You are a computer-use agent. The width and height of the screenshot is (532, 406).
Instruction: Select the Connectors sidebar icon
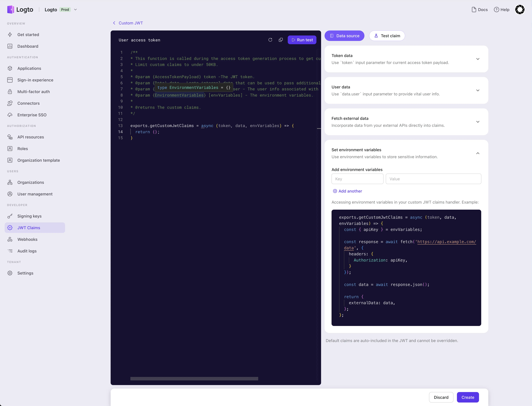click(10, 103)
